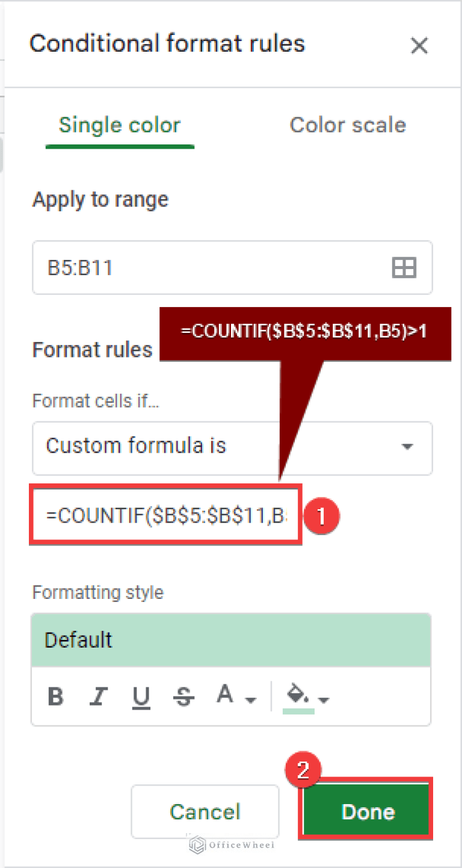
Task: Close the Conditional format rules panel
Action: pos(419,45)
